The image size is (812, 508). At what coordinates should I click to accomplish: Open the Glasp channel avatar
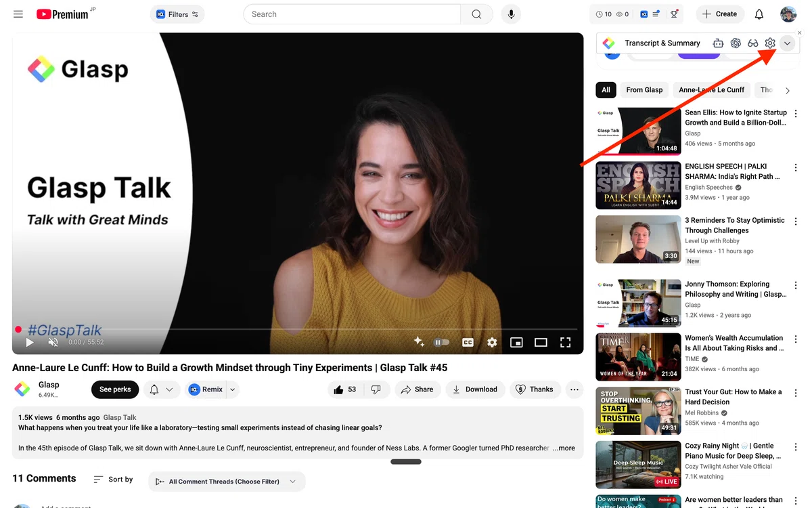[22, 389]
